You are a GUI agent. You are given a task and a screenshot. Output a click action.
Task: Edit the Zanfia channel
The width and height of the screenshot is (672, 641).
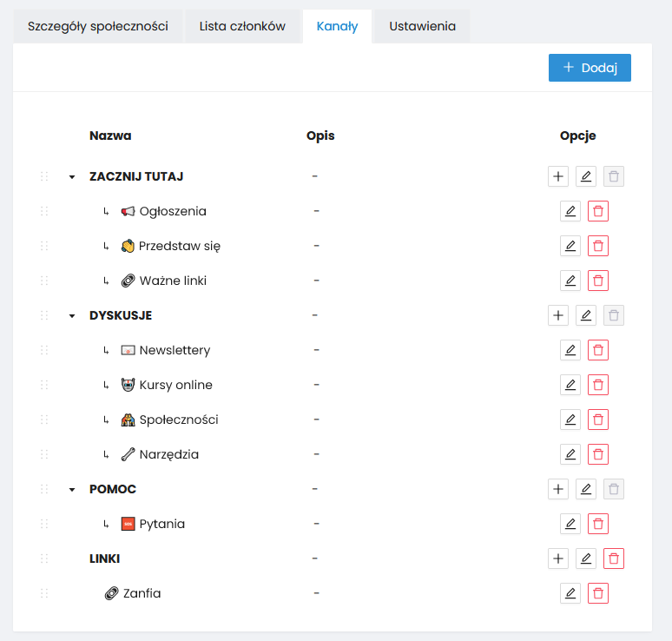[x=570, y=593]
